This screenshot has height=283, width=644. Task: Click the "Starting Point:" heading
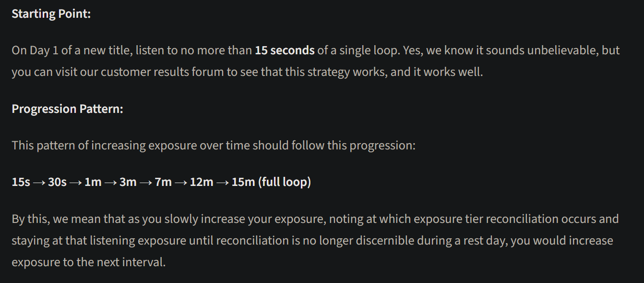(51, 14)
